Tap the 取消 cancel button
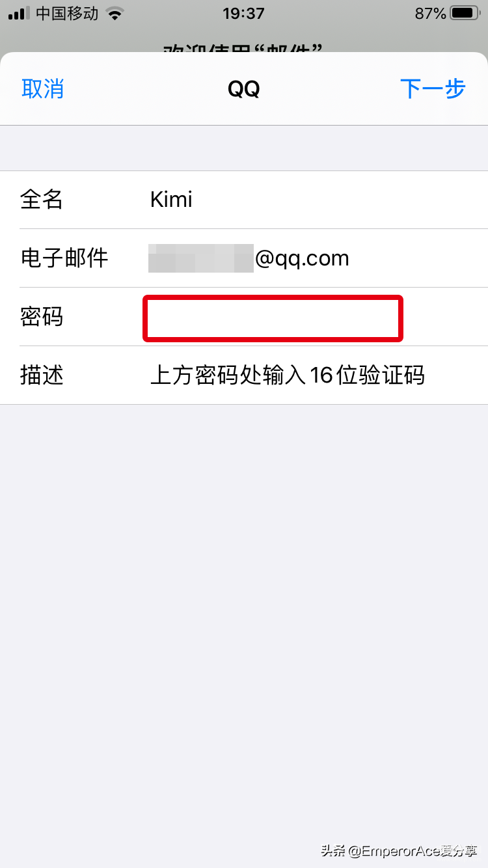This screenshot has height=868, width=488. coord(42,89)
